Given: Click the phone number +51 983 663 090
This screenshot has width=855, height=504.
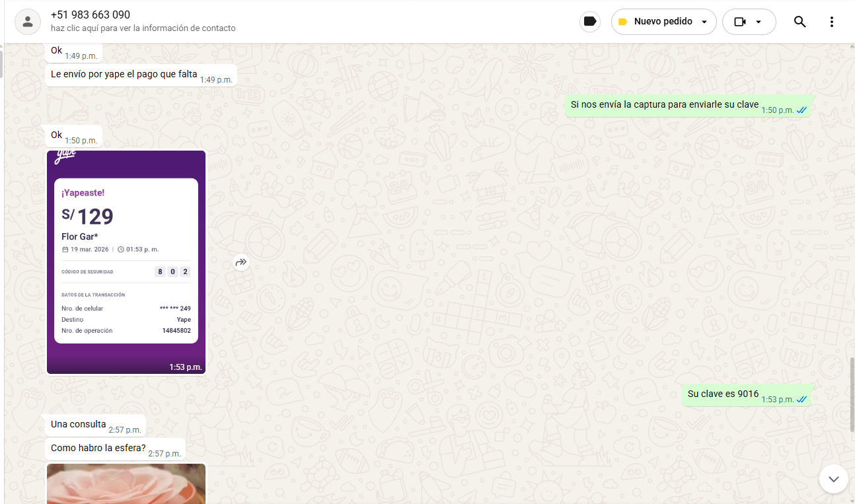Looking at the screenshot, I should 91,15.
